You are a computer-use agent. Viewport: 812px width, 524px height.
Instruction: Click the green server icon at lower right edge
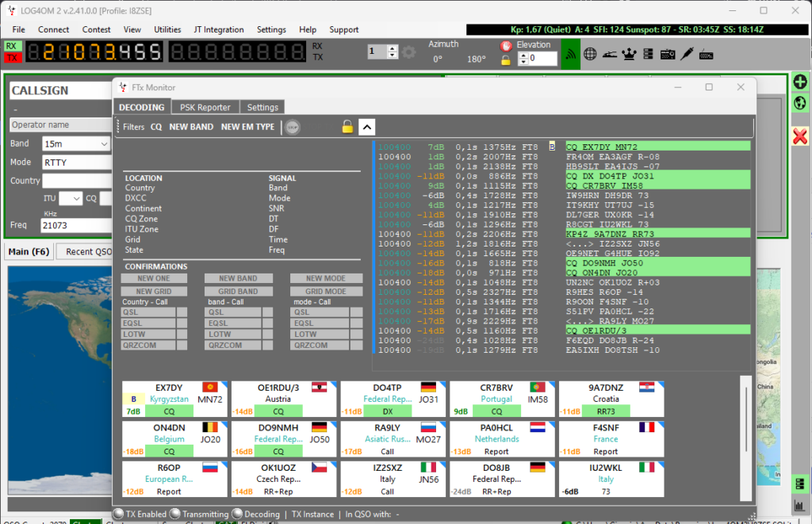[x=799, y=484]
